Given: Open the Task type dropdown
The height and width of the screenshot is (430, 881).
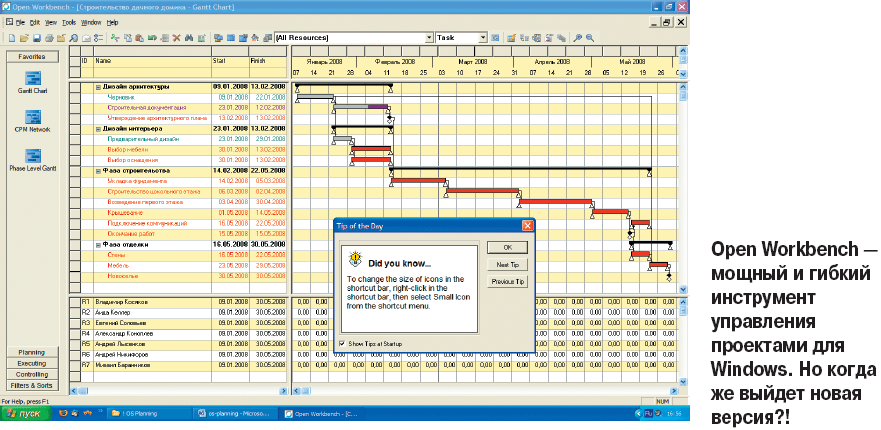Looking at the screenshot, I should pos(483,38).
